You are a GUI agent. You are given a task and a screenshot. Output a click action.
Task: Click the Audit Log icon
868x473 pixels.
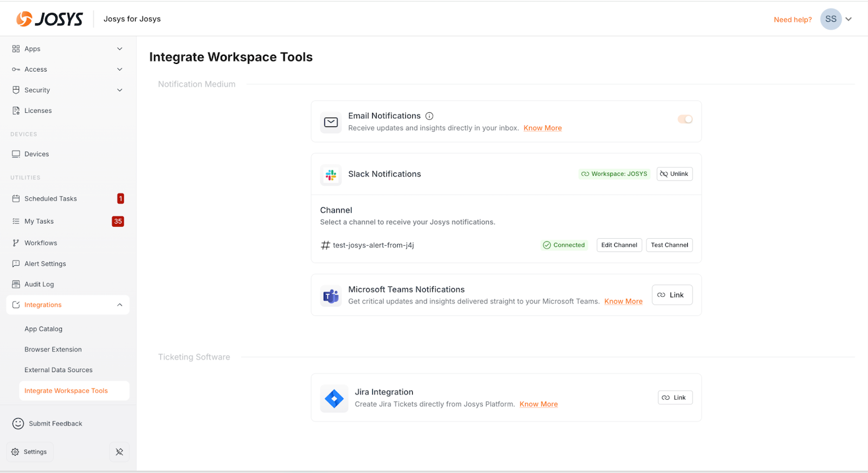[x=16, y=284]
